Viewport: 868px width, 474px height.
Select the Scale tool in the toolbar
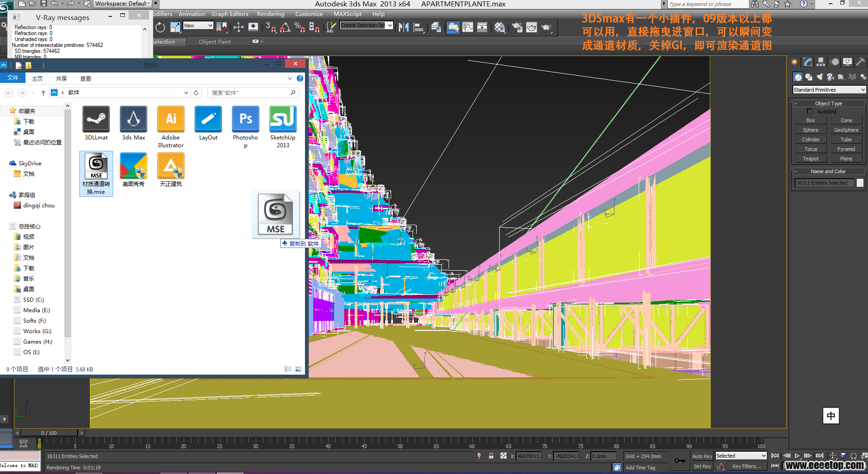tap(175, 27)
